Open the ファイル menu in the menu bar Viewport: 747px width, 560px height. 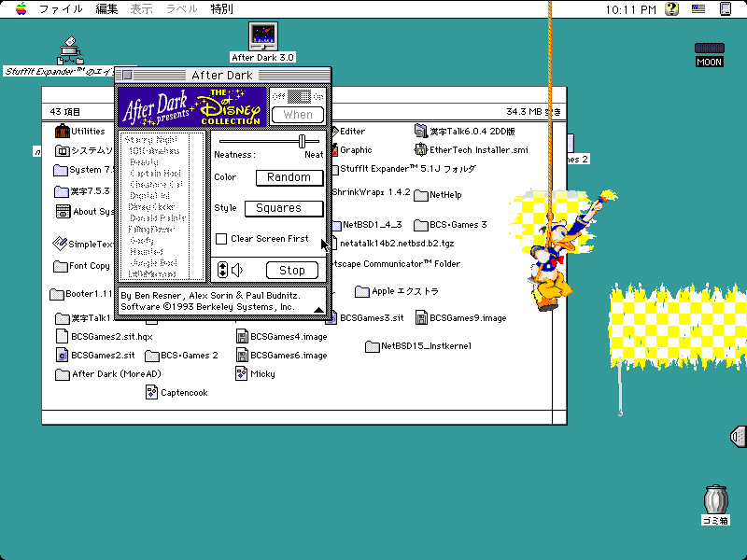pyautogui.click(x=60, y=9)
